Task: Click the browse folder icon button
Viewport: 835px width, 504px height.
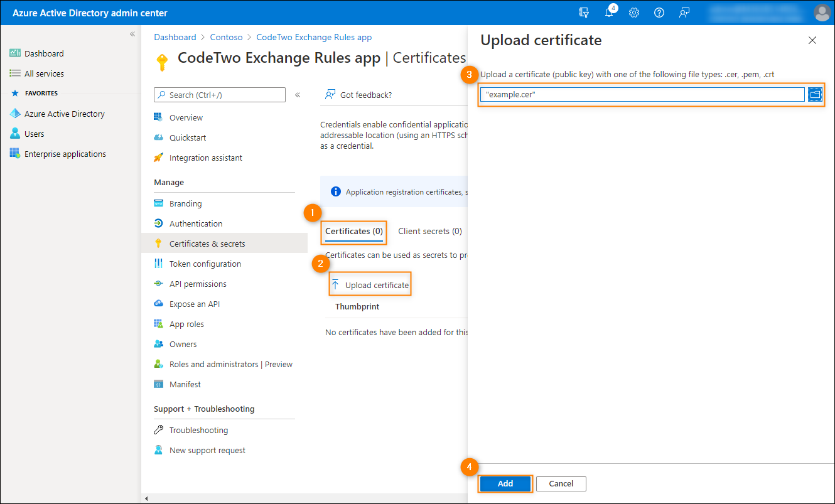Action: click(x=815, y=94)
